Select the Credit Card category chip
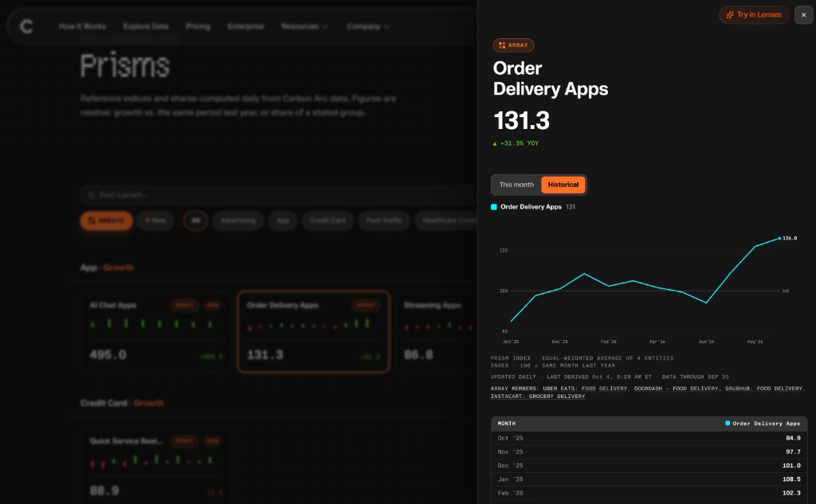The height and width of the screenshot is (504, 816). click(x=328, y=221)
